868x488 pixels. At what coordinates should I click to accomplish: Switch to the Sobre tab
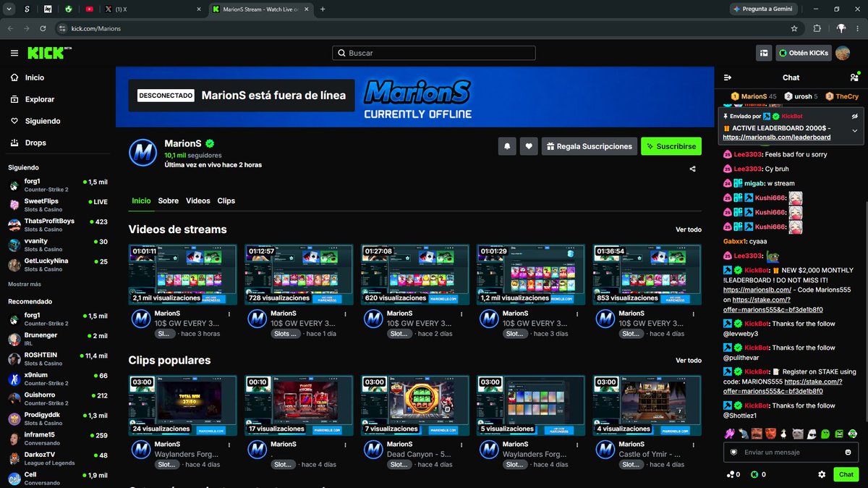tap(169, 201)
